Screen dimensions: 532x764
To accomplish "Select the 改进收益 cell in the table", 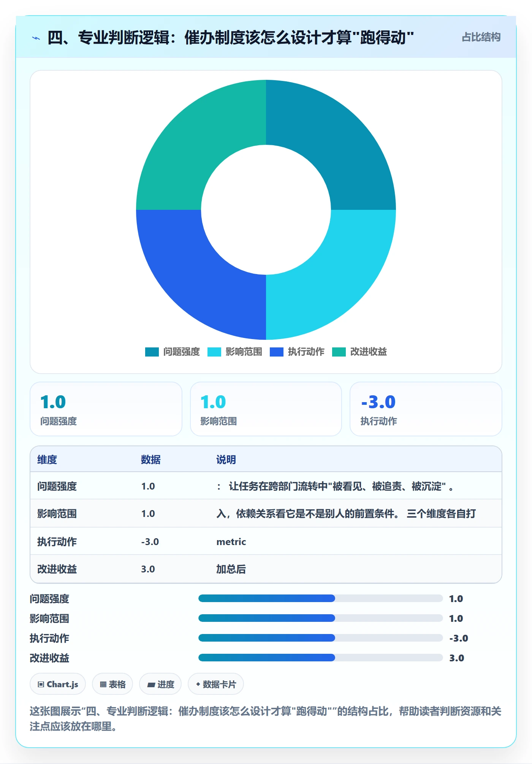I will pyautogui.click(x=57, y=569).
